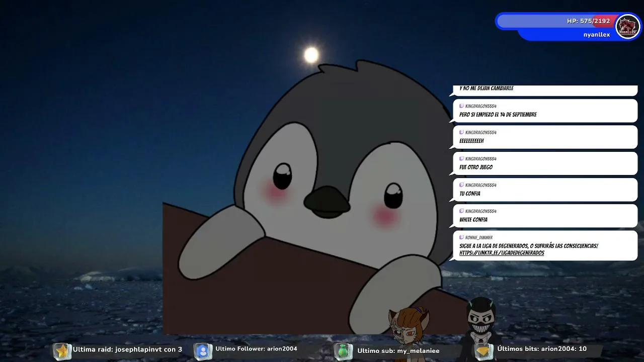Click Twitch badge icon on 'EEEEEEEEEH' message

[x=461, y=133]
